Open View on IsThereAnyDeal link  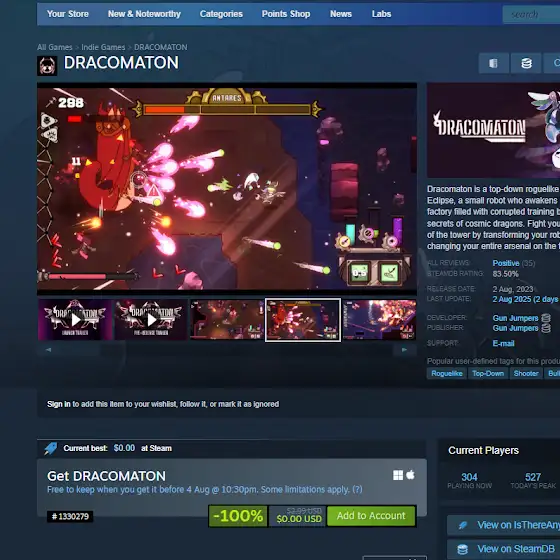click(x=504, y=525)
